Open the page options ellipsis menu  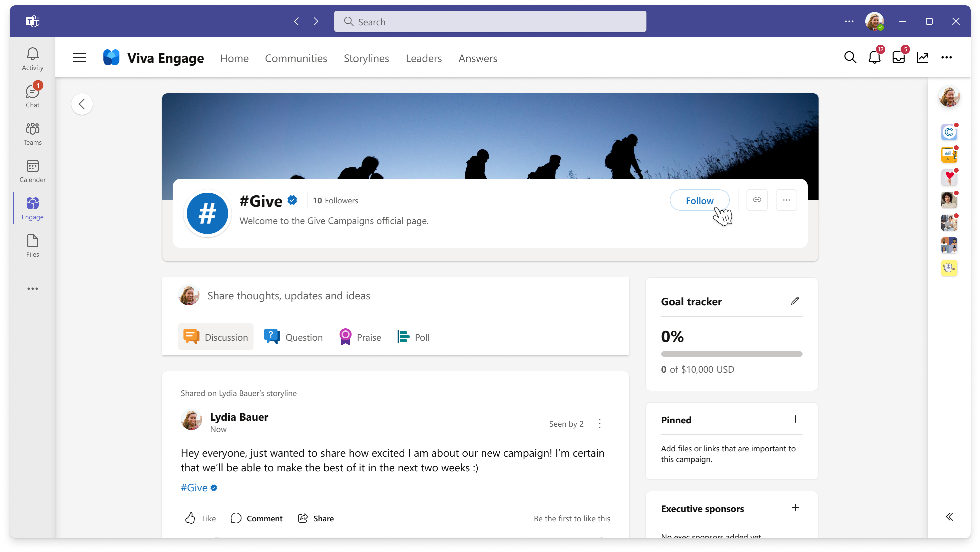[x=786, y=200]
